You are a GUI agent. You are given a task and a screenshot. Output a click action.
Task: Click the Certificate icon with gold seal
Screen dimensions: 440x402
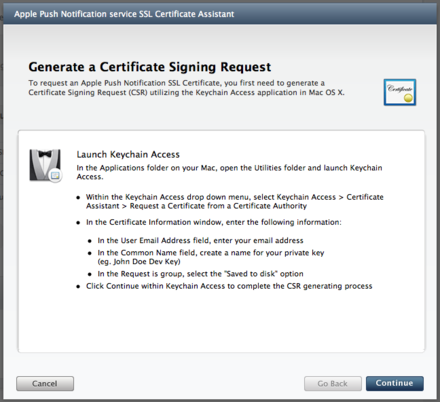(x=400, y=92)
